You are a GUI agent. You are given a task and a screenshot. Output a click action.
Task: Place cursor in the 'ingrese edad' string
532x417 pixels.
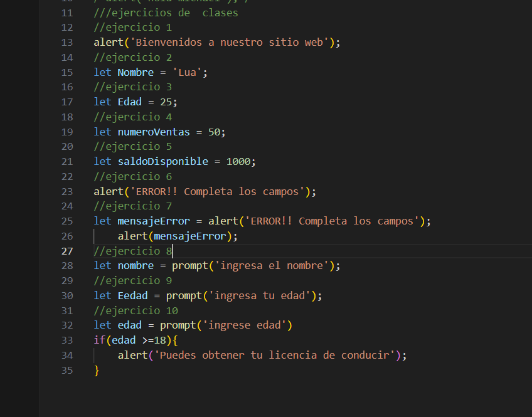point(244,325)
